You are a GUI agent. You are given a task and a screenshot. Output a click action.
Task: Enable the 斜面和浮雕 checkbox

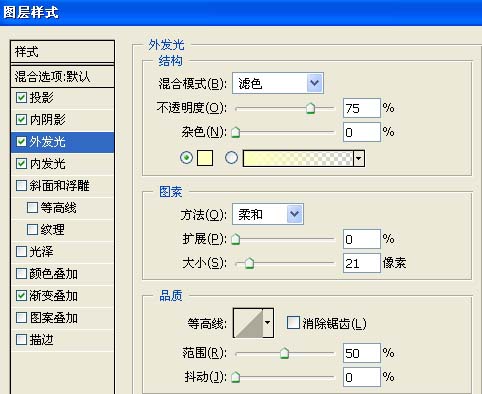(x=21, y=185)
